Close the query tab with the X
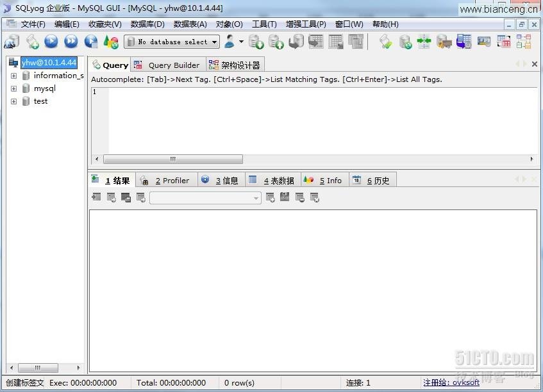Screen dimensions: 543x392 [x=535, y=64]
